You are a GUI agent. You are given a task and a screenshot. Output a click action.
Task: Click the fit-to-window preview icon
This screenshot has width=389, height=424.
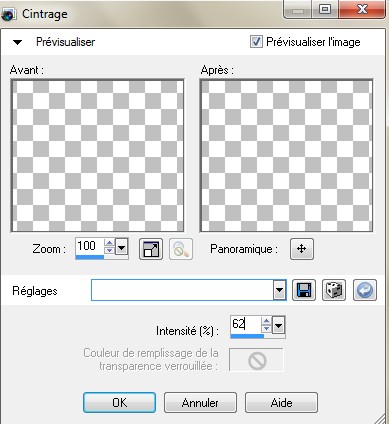(x=151, y=249)
